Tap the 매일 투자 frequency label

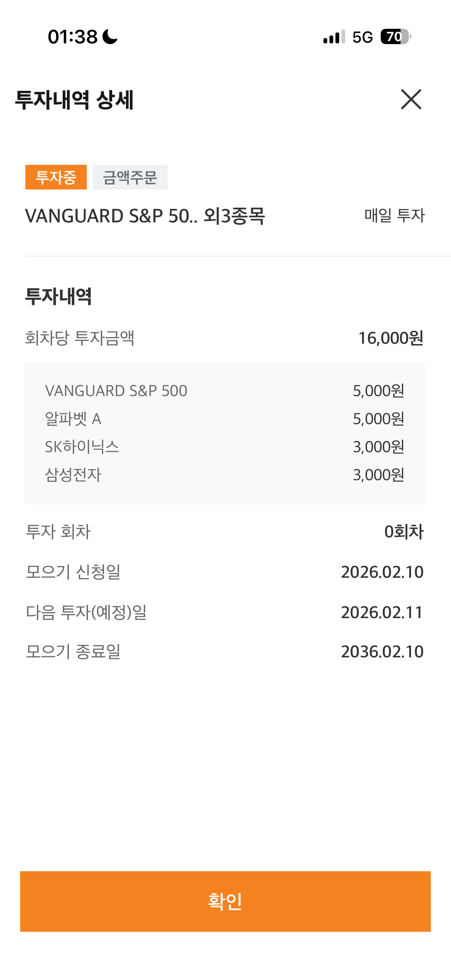coord(394,216)
